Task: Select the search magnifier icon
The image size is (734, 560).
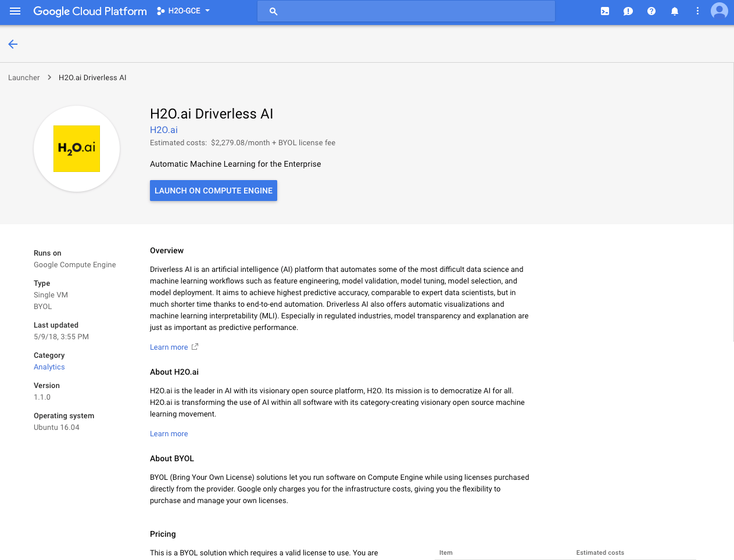Action: pos(273,10)
